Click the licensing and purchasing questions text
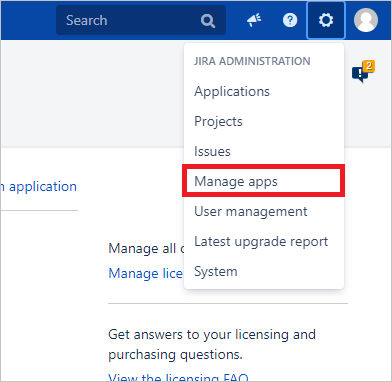Screen dimensions: 392x382 [212, 344]
